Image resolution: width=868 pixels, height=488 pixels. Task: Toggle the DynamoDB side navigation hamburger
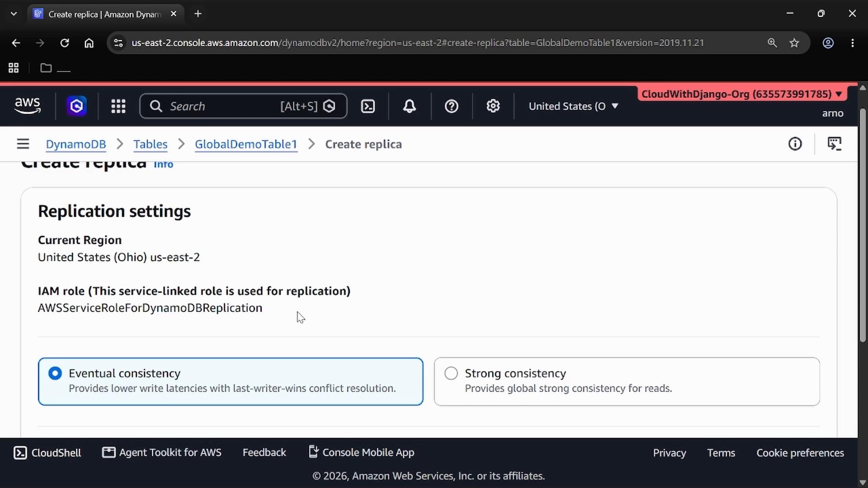[23, 144]
